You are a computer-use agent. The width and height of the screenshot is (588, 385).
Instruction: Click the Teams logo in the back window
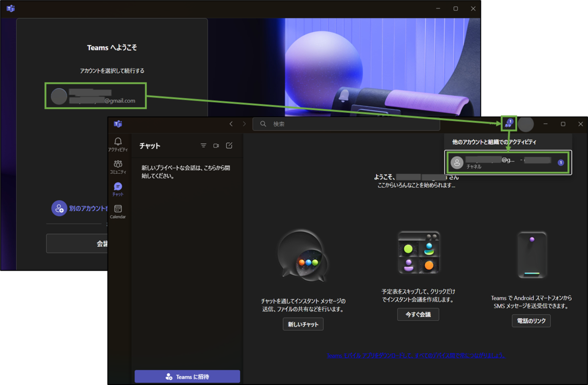[10, 8]
